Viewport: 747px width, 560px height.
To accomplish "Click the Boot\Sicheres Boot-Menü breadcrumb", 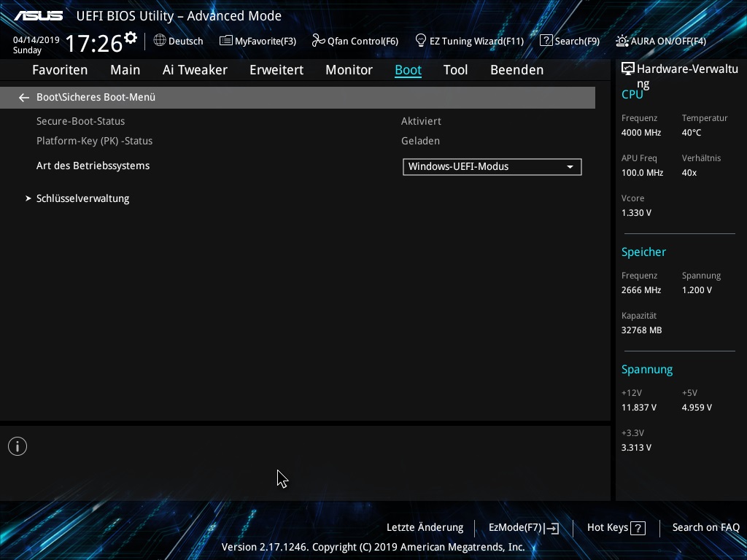I will [x=96, y=97].
